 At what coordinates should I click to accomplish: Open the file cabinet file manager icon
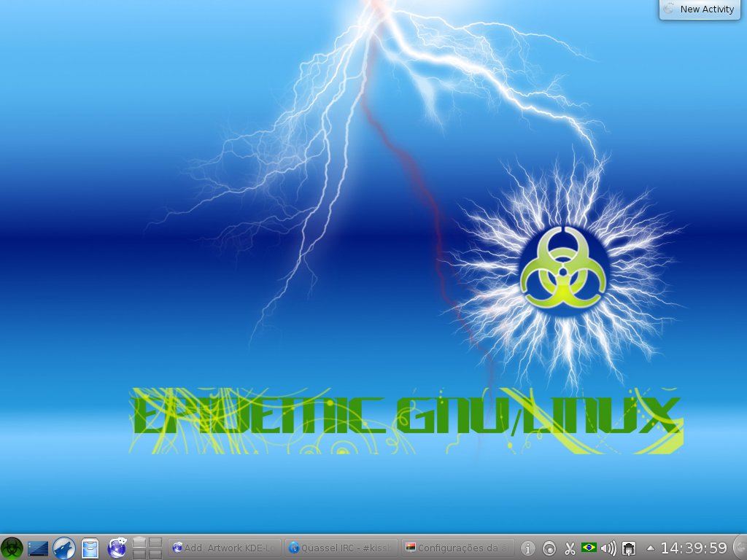click(x=90, y=548)
